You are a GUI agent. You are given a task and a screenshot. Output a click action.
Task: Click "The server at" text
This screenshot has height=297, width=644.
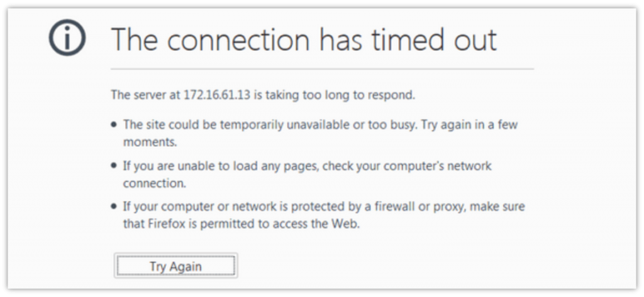click(x=145, y=95)
